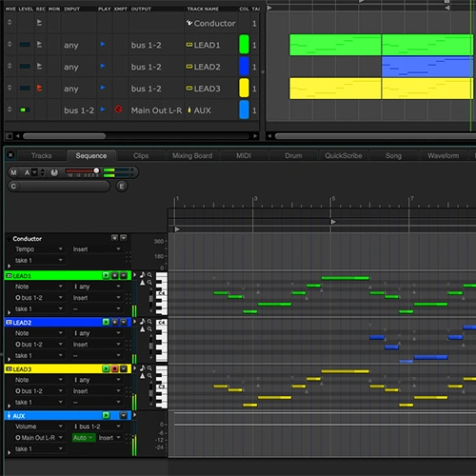Click the triangle velocity icon in LEAD1 lane

pos(143,283)
